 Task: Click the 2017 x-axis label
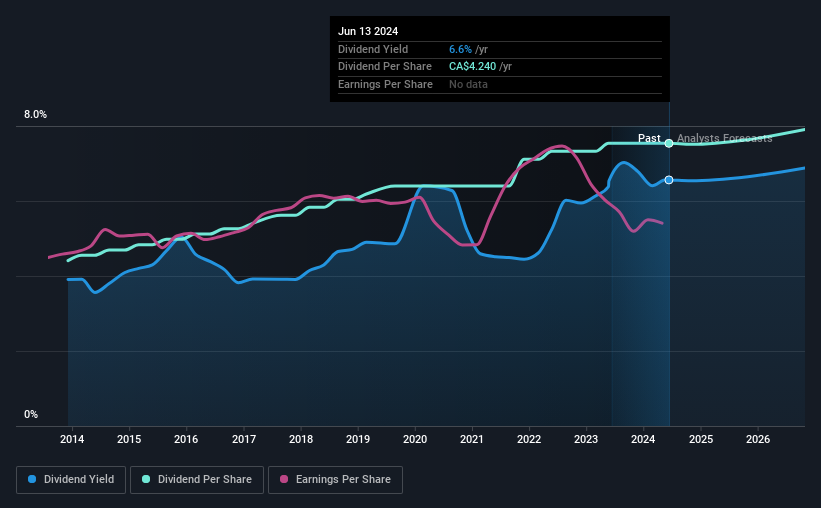(244, 439)
